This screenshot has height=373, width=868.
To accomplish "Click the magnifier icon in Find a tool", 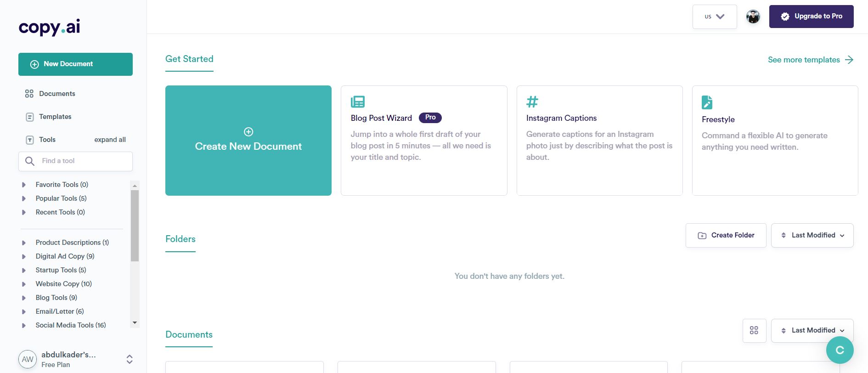I will tap(30, 161).
